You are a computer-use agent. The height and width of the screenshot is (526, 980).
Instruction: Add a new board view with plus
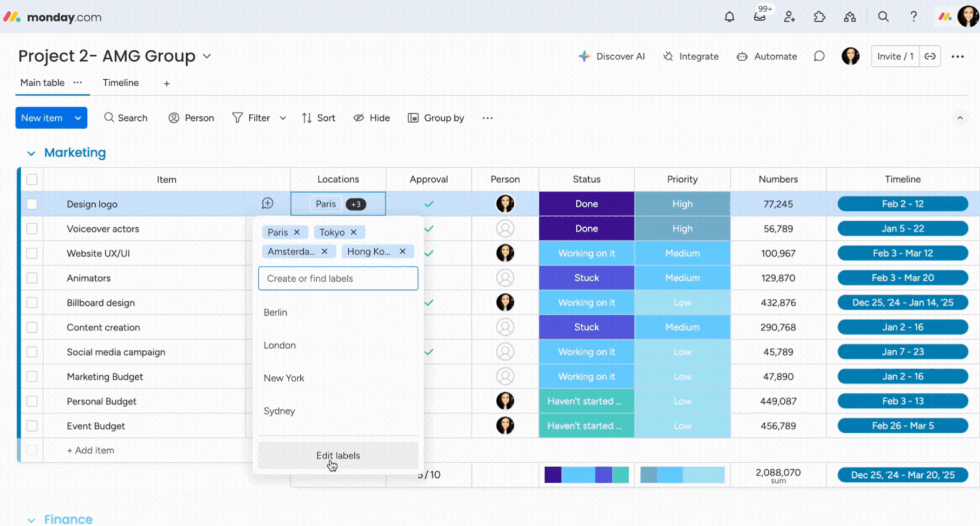(x=166, y=83)
